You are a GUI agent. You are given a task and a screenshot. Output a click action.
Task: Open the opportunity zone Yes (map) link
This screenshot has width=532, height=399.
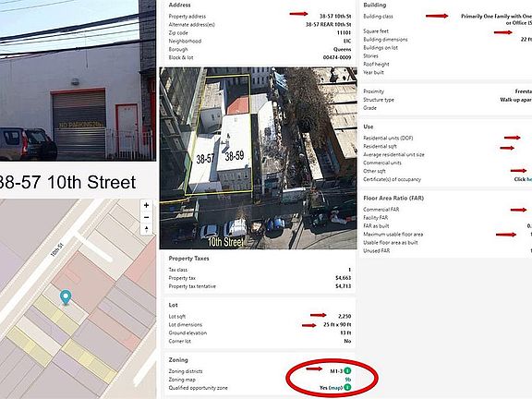(331, 388)
